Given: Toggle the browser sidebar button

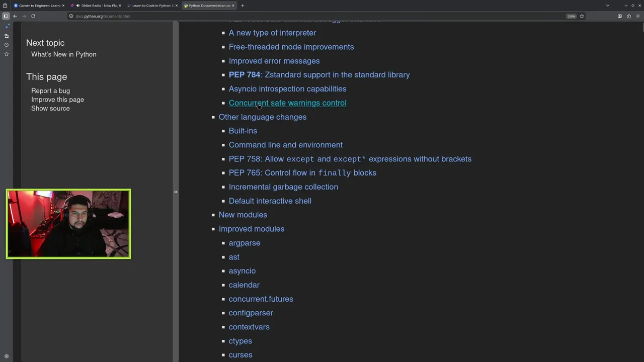Looking at the screenshot, I should tap(6, 16).
